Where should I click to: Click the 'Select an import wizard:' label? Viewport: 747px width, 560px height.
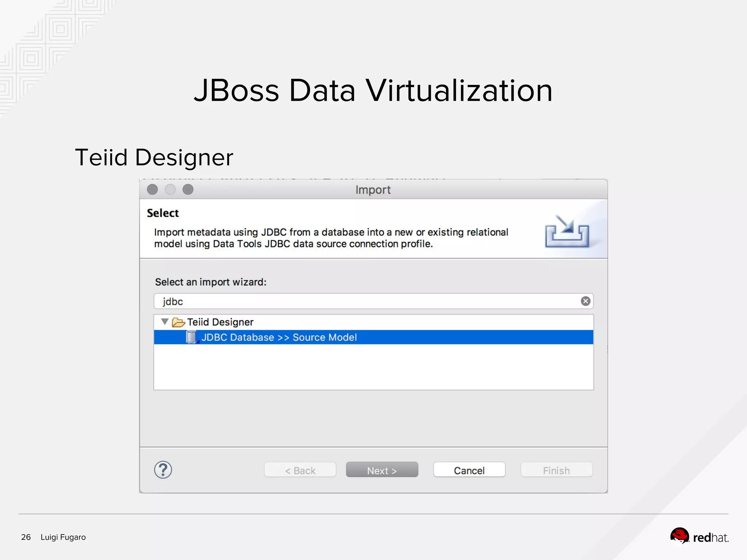click(x=211, y=282)
